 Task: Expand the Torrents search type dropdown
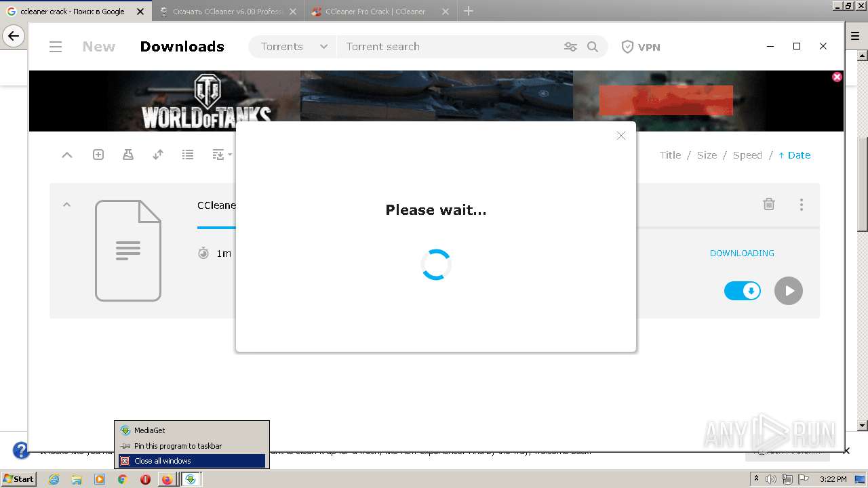point(294,47)
